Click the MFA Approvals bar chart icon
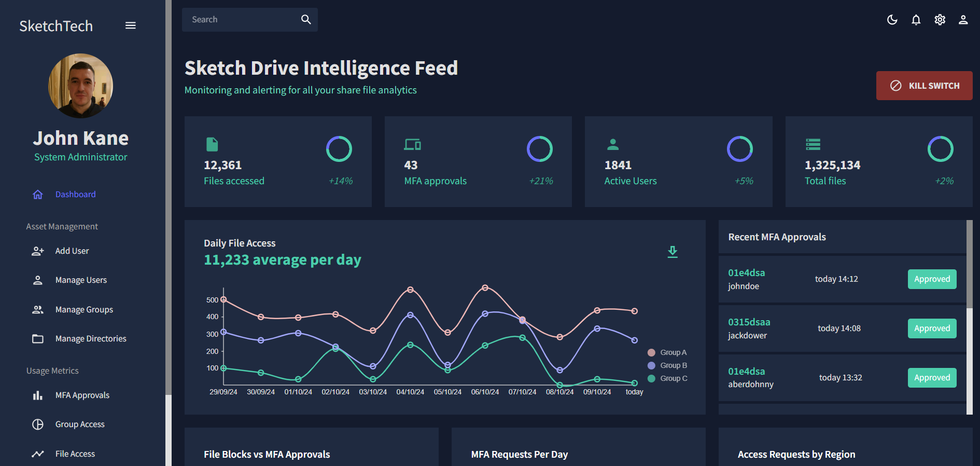The width and height of the screenshot is (980, 466). (38, 395)
